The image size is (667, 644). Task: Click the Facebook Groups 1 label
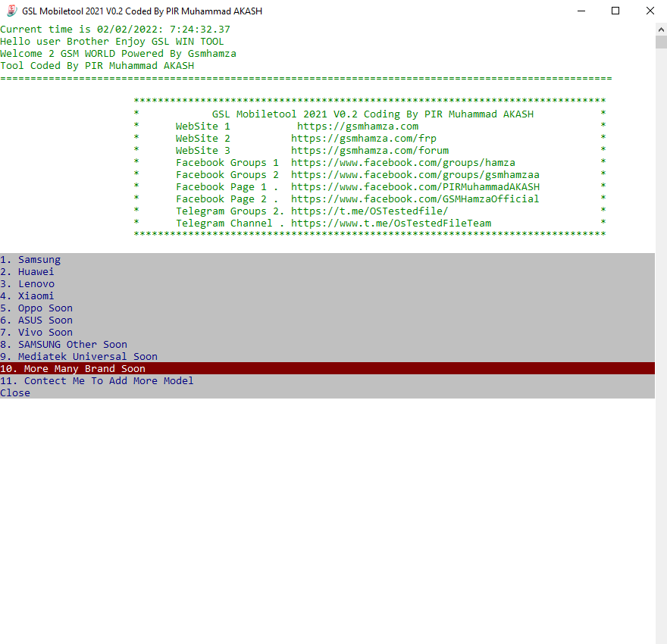point(227,162)
